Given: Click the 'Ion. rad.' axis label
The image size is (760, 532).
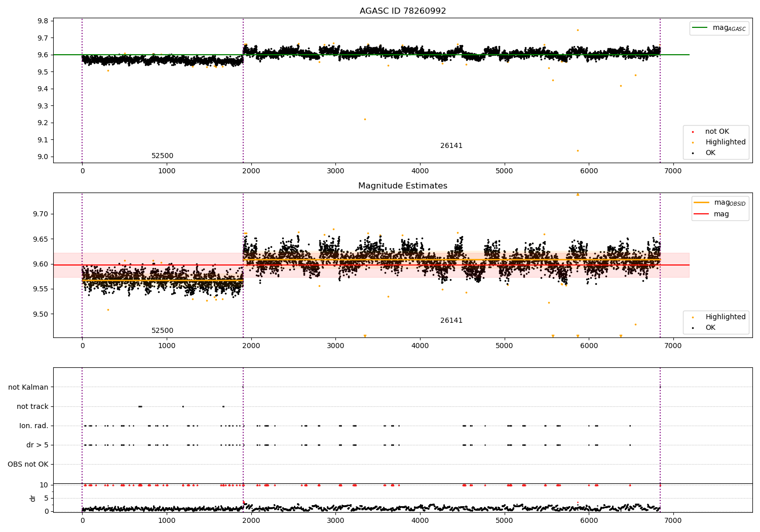Looking at the screenshot, I should click(34, 426).
